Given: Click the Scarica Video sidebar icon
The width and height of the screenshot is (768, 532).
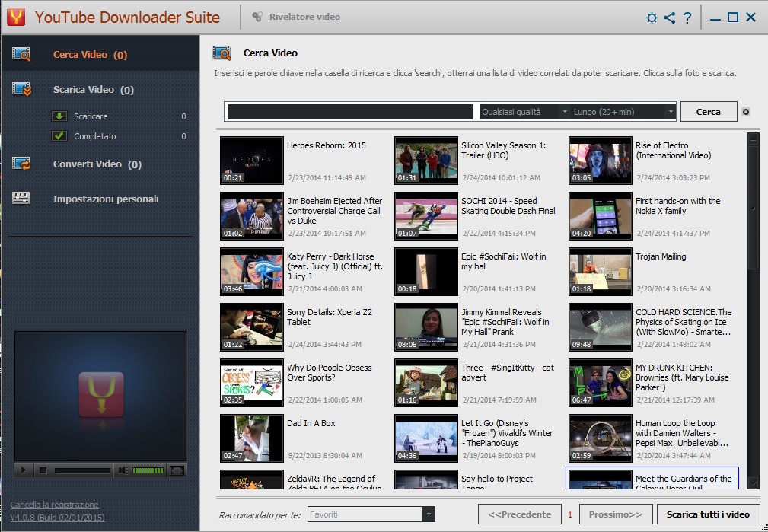Looking at the screenshot, I should coord(21,89).
